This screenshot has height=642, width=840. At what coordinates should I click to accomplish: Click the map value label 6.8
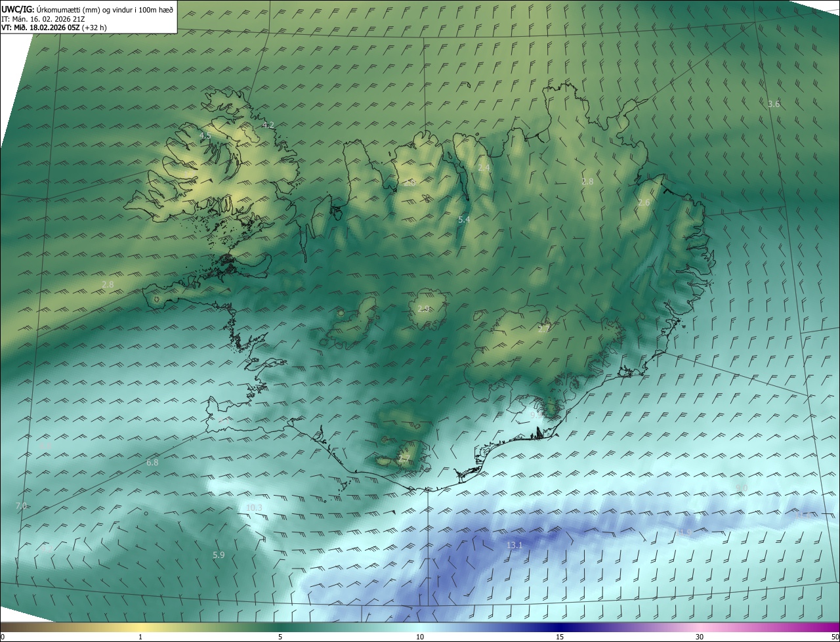pyautogui.click(x=152, y=462)
